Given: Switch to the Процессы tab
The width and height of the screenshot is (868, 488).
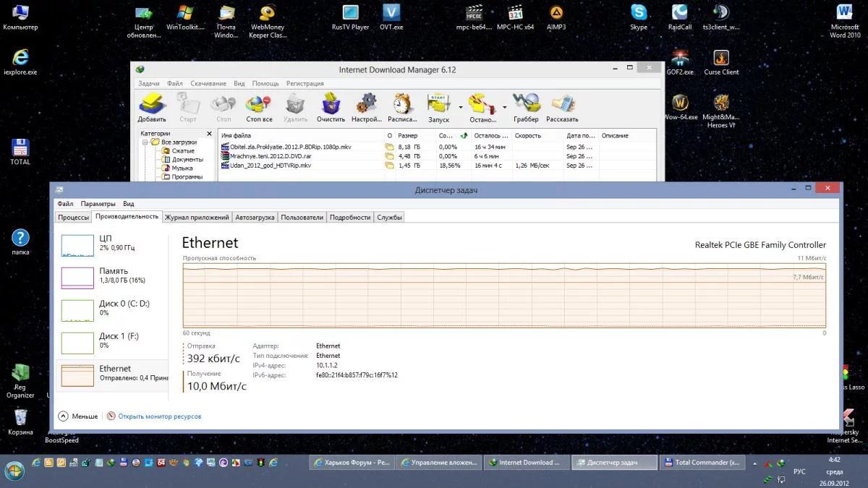Looking at the screenshot, I should point(74,217).
